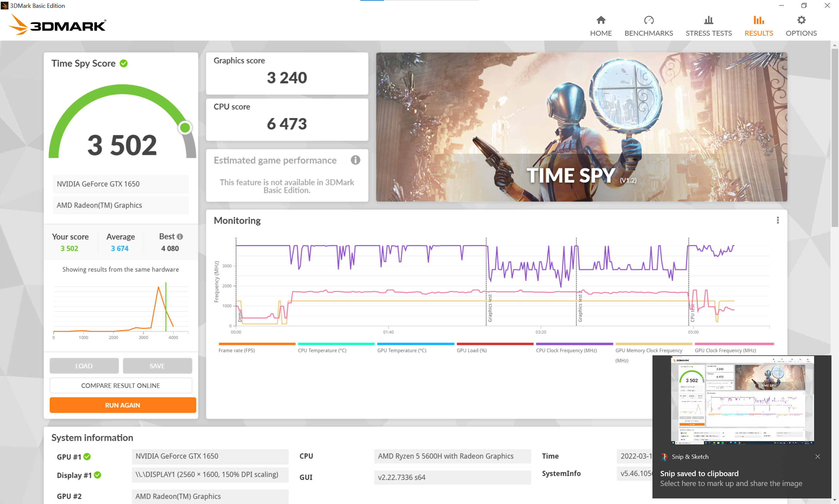Toggle the CPU Clock Frequency legend
Screen dimensions: 839x504
pos(566,350)
